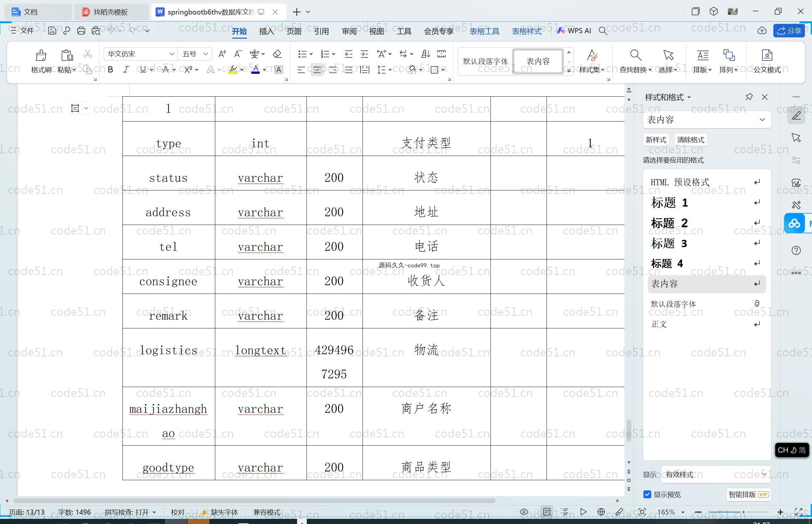Click the Save document icon
This screenshot has width=812, height=524.
pyautogui.click(x=52, y=31)
